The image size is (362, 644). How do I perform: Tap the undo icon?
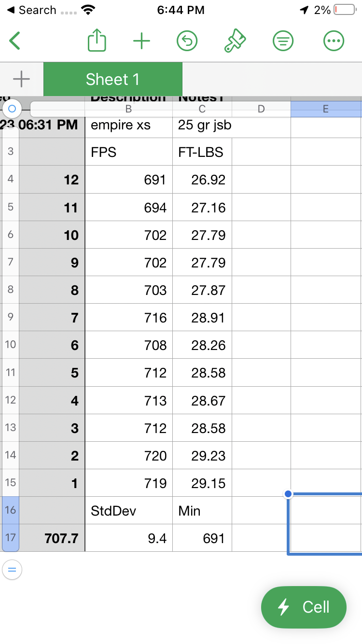click(187, 41)
